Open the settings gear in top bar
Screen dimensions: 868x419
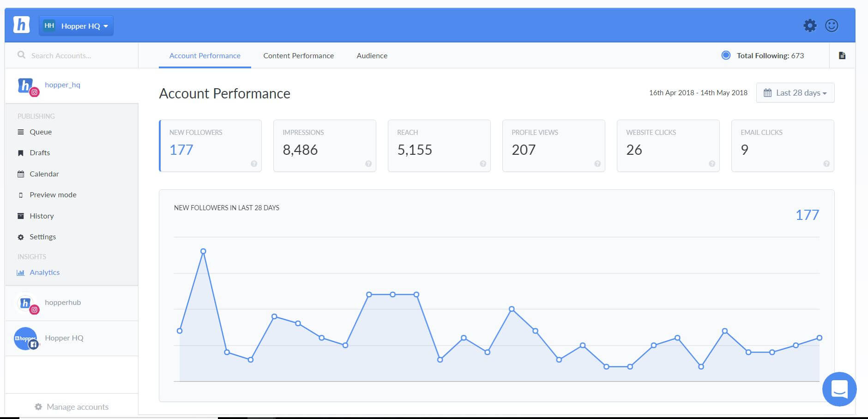[809, 25]
